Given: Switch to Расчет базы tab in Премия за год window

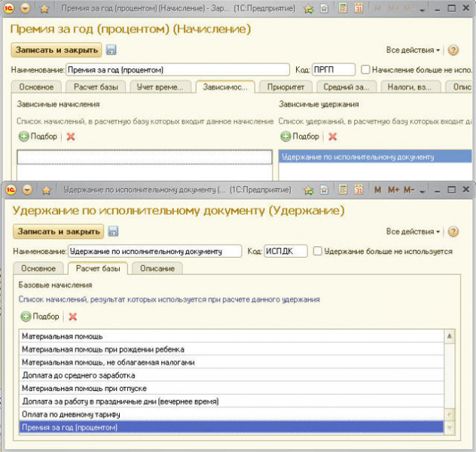Looking at the screenshot, I should click(x=96, y=87).
